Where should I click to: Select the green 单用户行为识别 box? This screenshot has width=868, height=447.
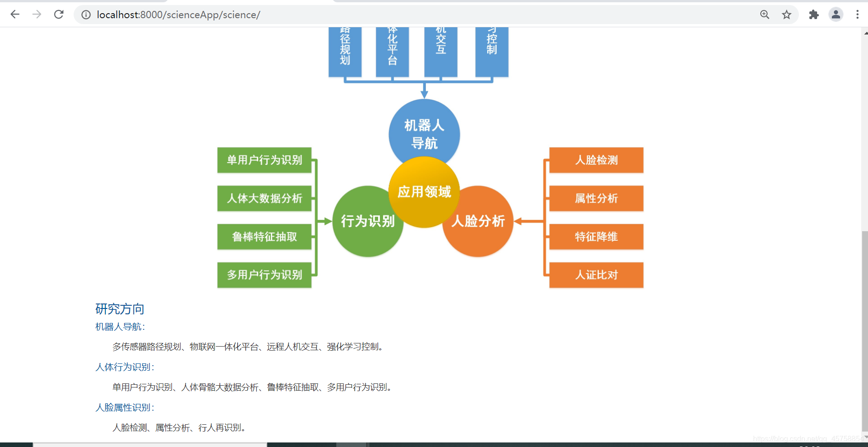click(x=264, y=160)
